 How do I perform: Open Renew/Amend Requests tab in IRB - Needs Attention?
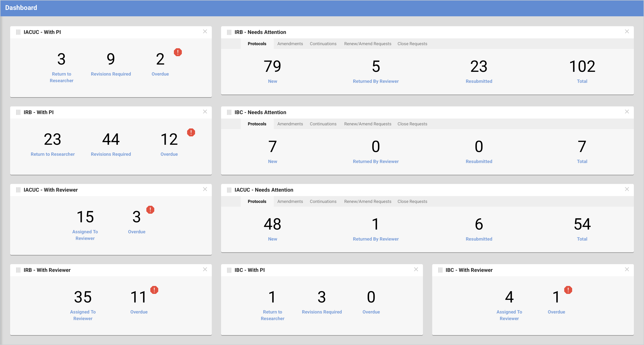coord(367,43)
